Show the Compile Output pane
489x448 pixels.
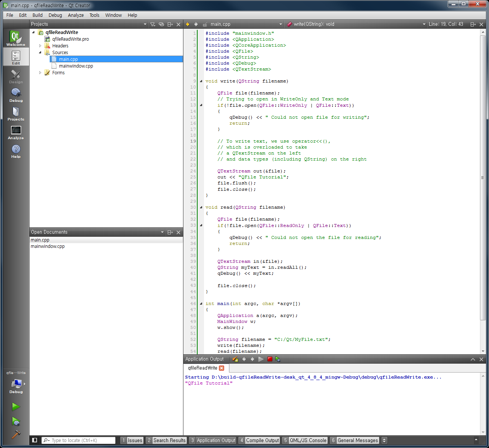(x=259, y=441)
